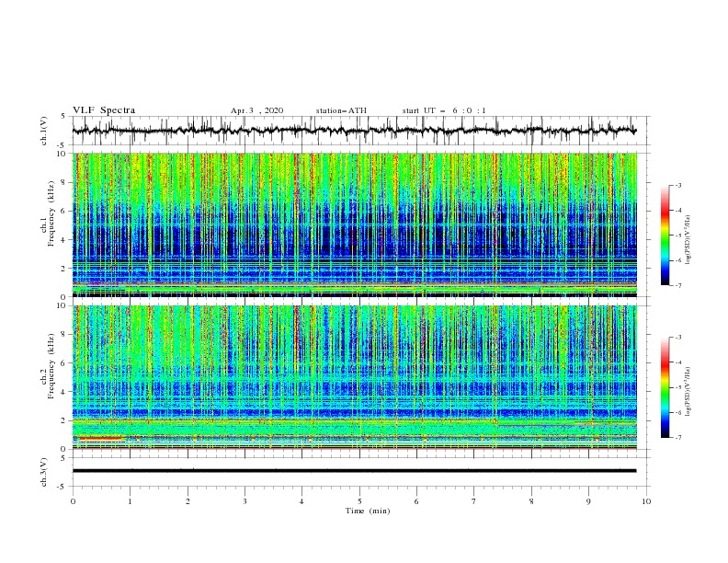Click the 'VLF Spectra' plot title
728x563 pixels.
(104, 110)
